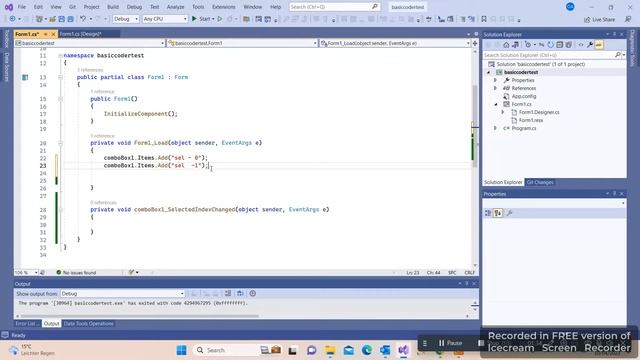This screenshot has width=640, height=360.
Task: Close the Form1.cs editor tab
Action: click(x=53, y=34)
